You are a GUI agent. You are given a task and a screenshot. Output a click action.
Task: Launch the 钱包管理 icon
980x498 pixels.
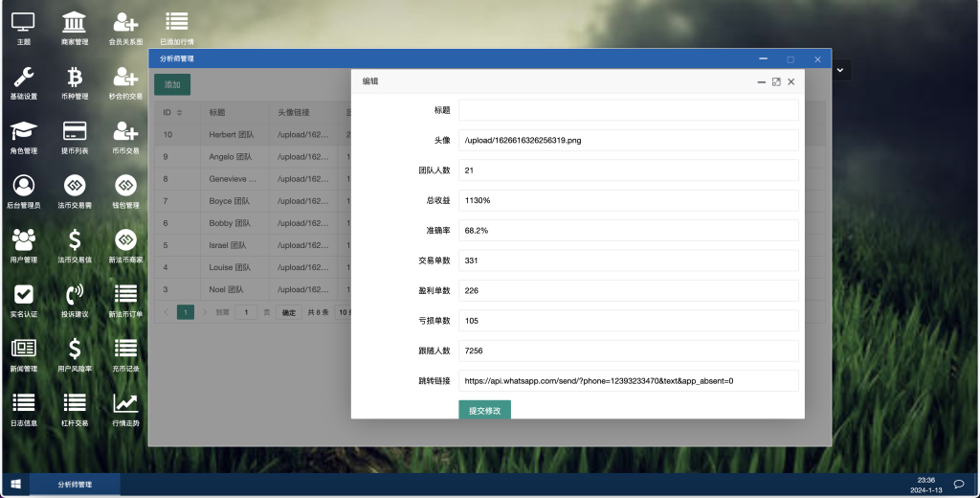click(125, 186)
